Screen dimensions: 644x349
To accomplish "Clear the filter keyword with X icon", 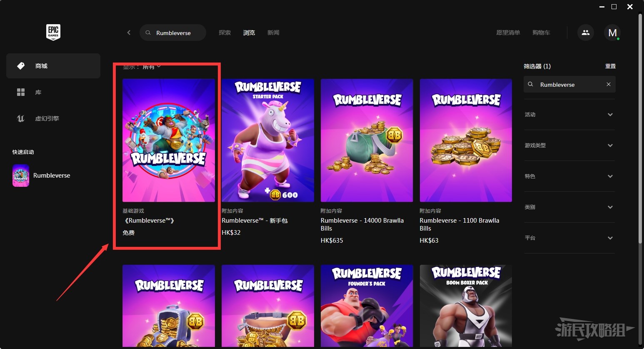I will pyautogui.click(x=609, y=84).
